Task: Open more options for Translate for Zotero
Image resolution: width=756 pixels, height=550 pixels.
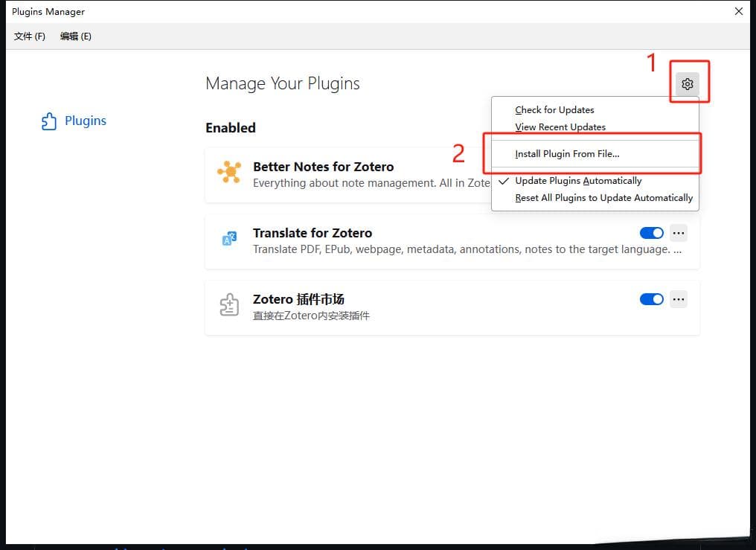Action: [679, 233]
